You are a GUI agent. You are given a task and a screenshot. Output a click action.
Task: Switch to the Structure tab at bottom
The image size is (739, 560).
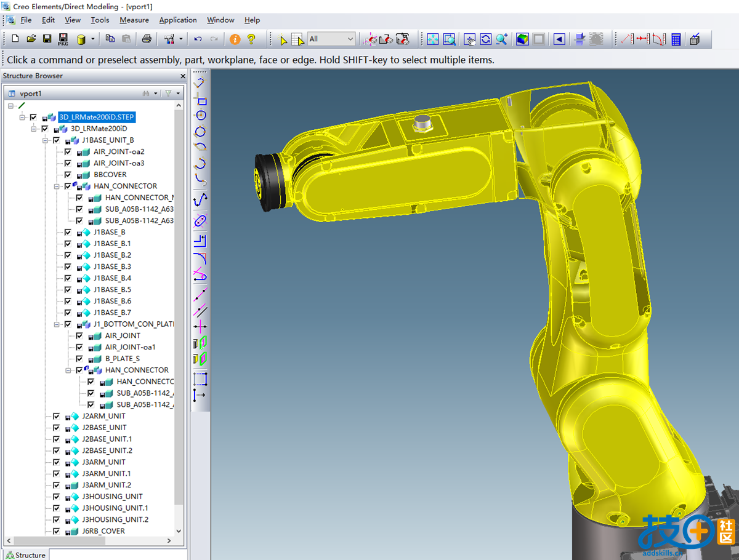pos(25,554)
